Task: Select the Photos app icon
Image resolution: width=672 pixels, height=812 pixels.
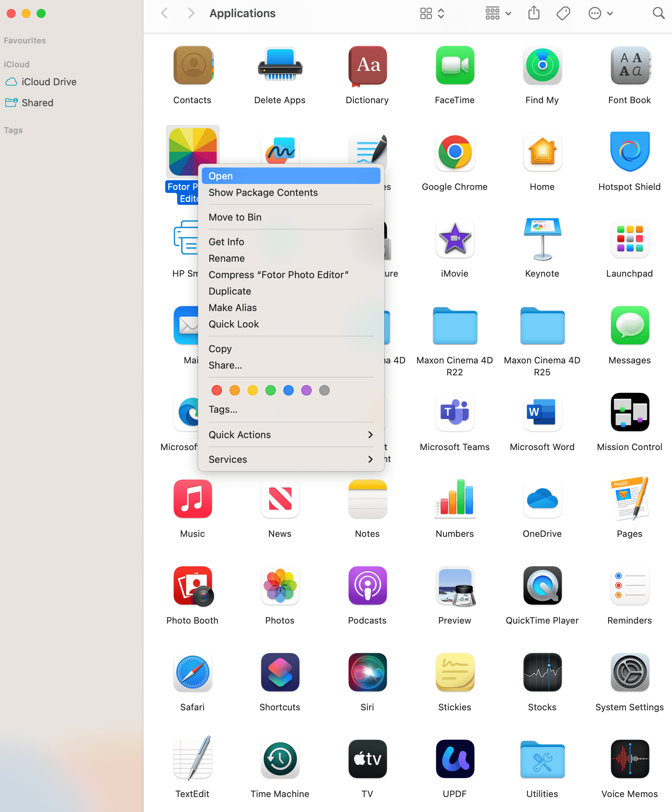Action: 280,585
